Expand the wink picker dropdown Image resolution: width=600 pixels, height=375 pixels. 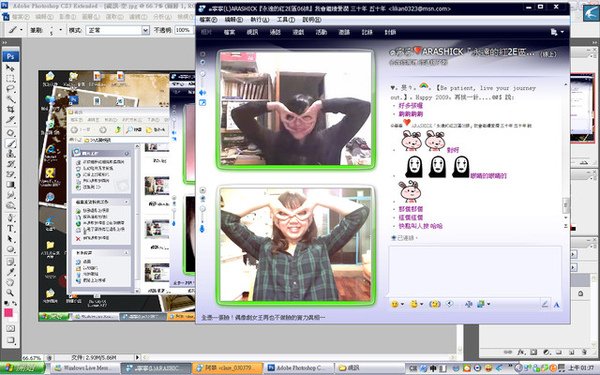(421, 304)
